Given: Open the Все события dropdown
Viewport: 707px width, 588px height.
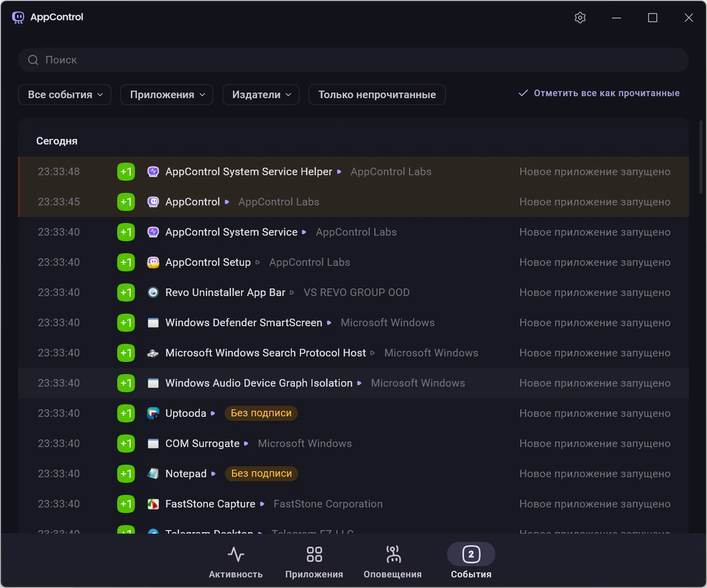Looking at the screenshot, I should click(x=65, y=94).
